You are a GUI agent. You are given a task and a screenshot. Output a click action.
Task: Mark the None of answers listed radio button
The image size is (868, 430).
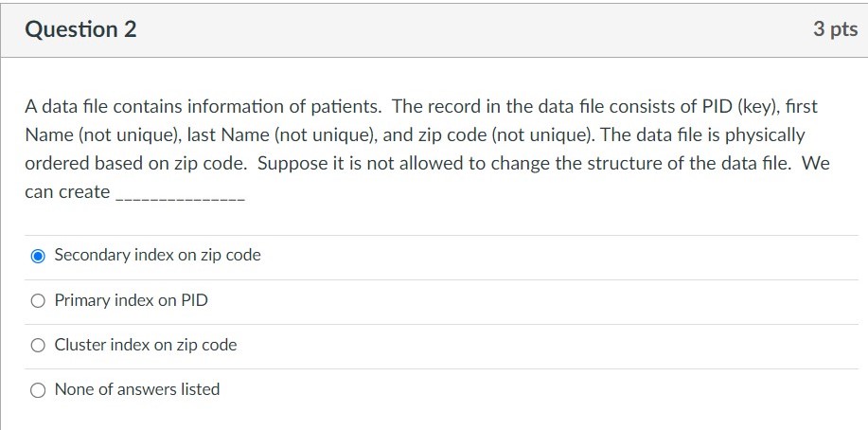click(38, 390)
